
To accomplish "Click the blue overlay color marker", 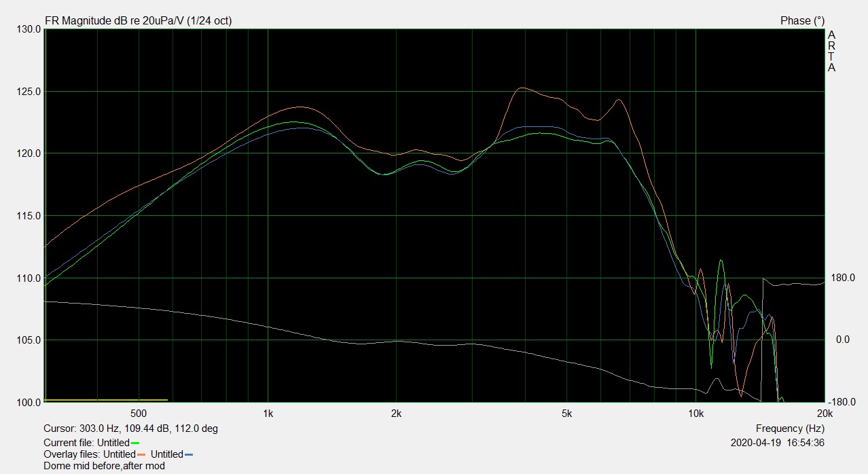I will [189, 454].
